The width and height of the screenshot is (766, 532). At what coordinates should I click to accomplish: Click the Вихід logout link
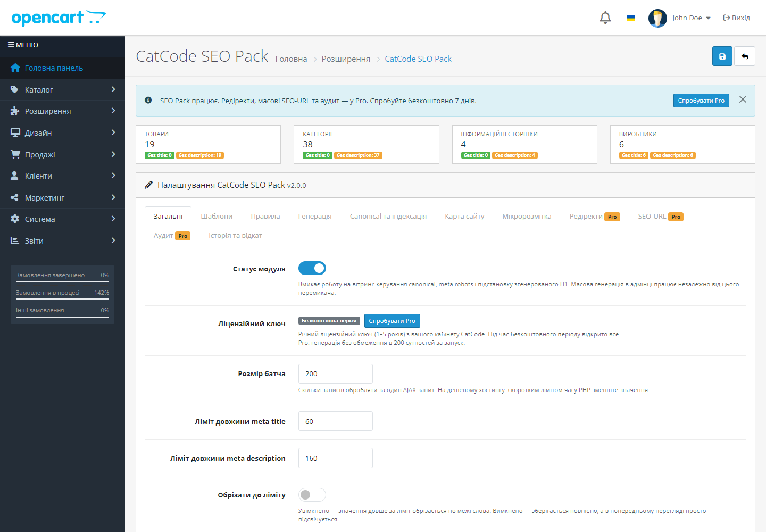737,18
